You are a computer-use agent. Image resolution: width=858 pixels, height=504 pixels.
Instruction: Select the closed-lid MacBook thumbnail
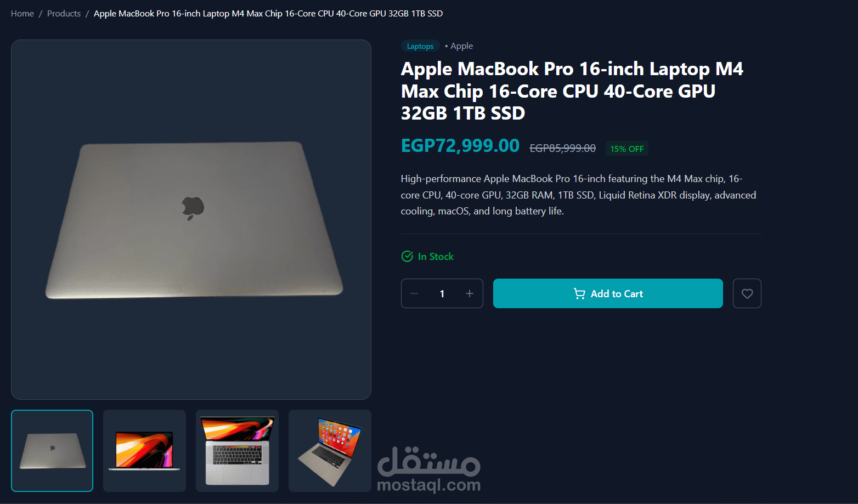[52, 451]
